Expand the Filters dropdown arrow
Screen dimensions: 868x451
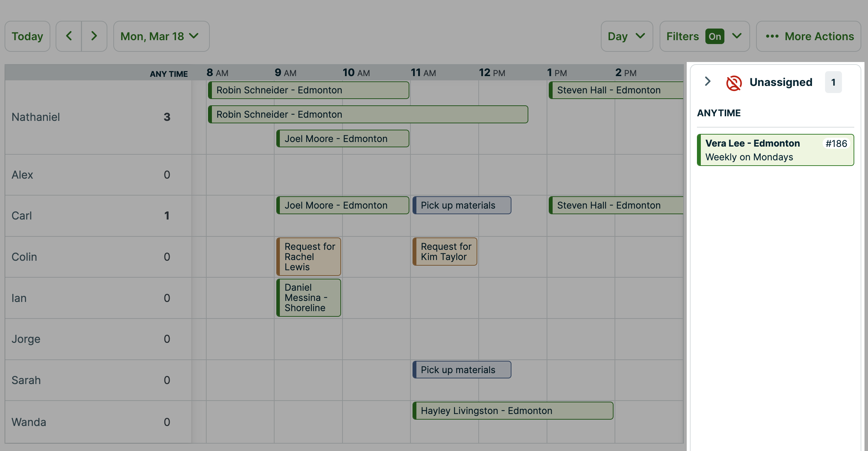(x=737, y=36)
